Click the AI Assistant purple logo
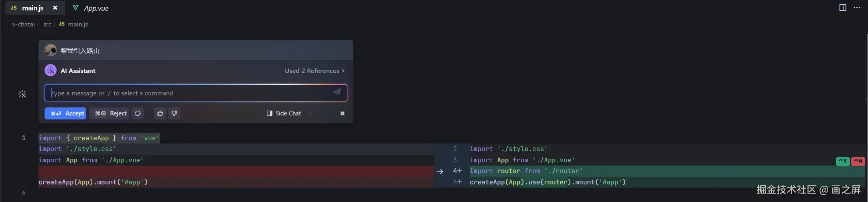 [51, 71]
